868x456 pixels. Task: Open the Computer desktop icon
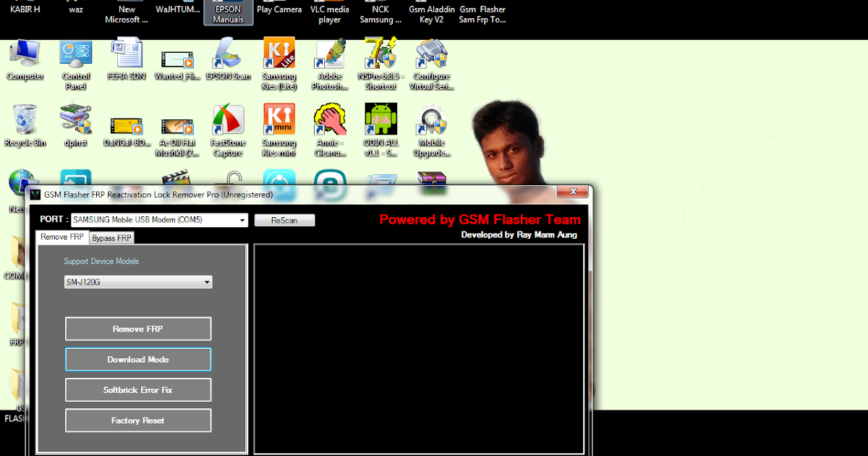tap(25, 60)
